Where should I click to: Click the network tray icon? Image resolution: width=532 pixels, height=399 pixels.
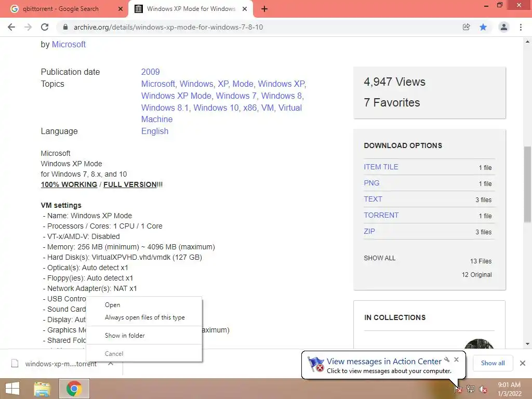[471, 389]
